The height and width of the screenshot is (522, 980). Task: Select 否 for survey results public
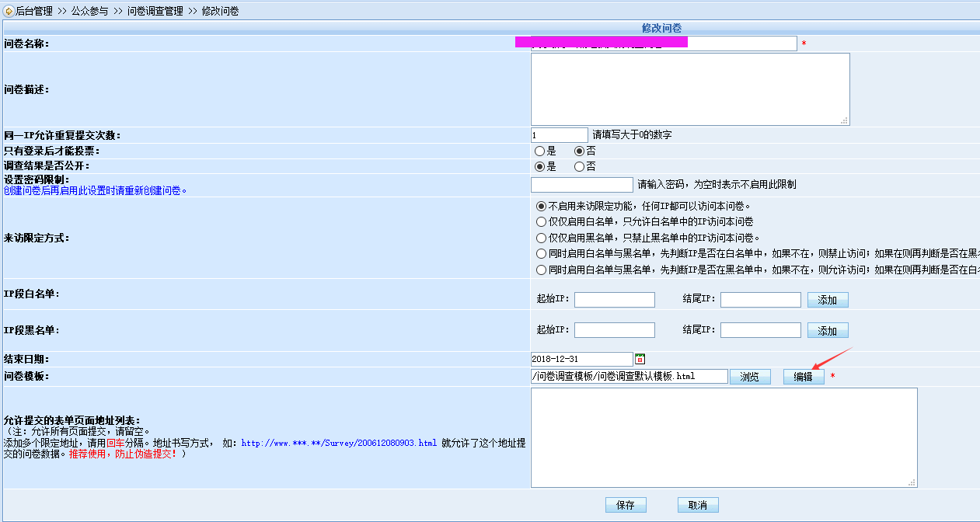pos(579,166)
